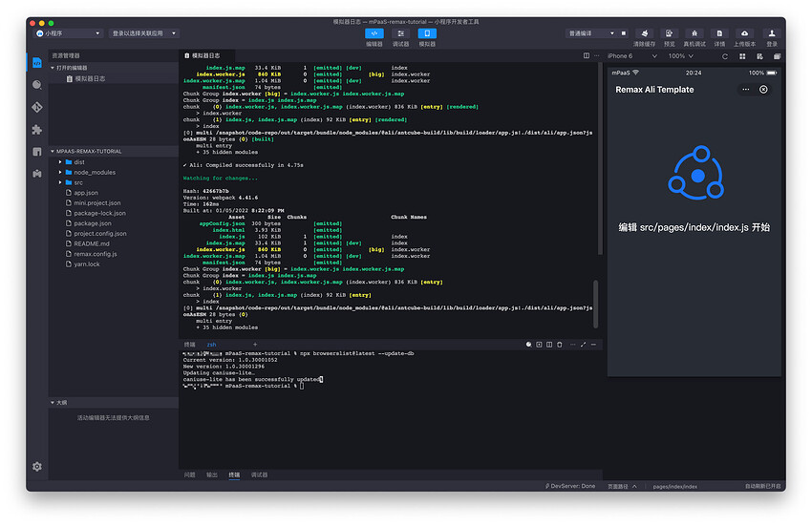The image size is (812, 526).
Task: Switch to the 问题 problems tab
Action: (189, 474)
